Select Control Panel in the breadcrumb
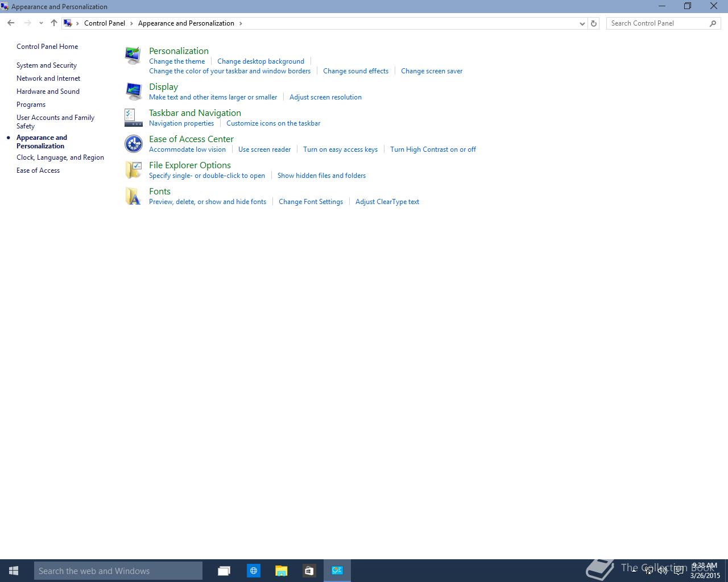 [105, 23]
